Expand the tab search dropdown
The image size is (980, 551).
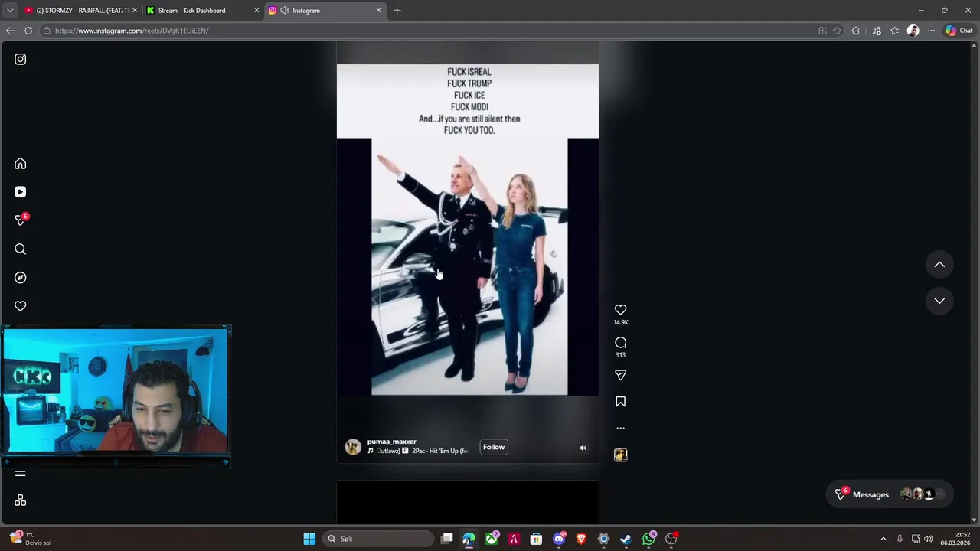[x=10, y=11]
